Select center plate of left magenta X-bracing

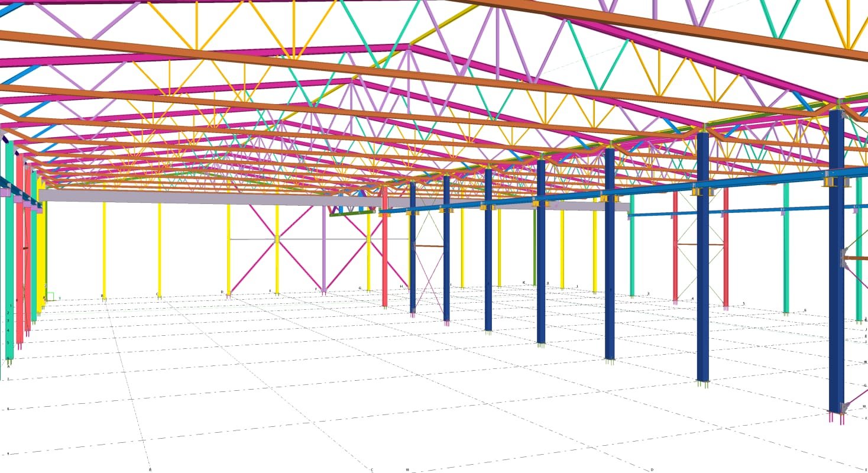(x=276, y=239)
